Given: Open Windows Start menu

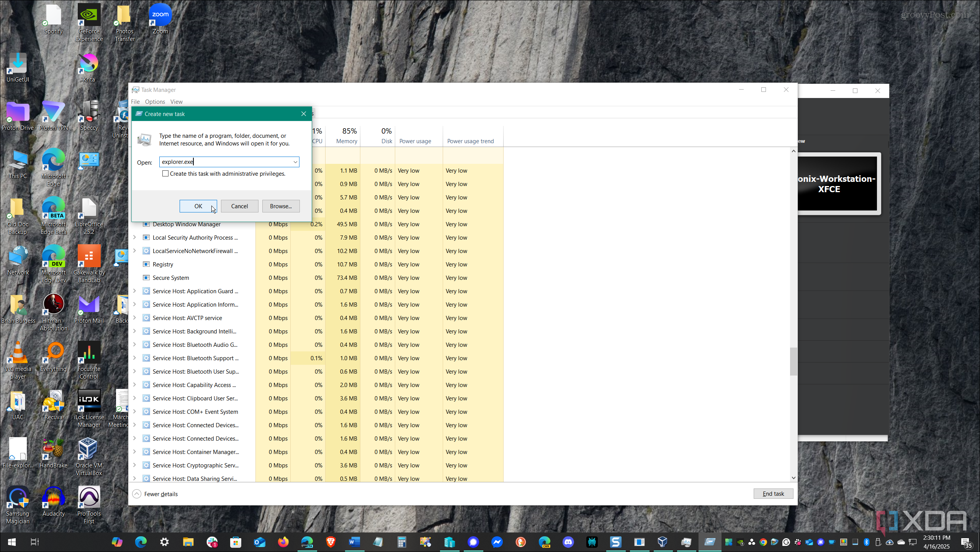Looking at the screenshot, I should point(11,542).
